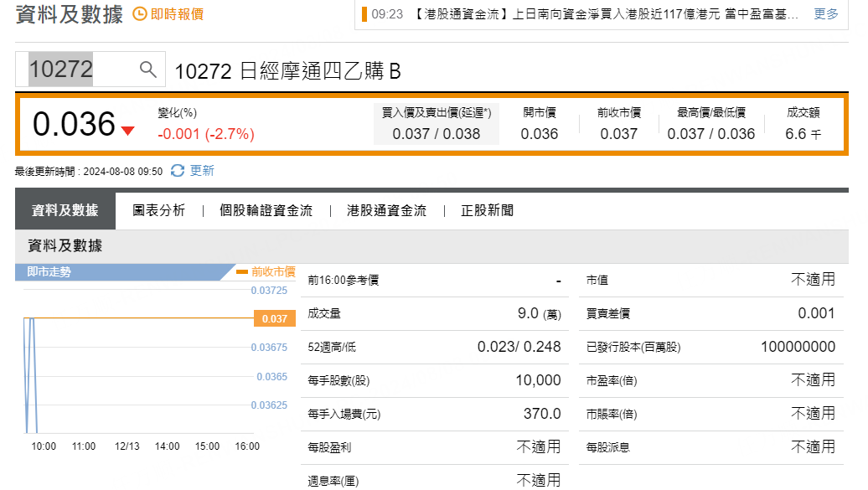Click the 買入價及賣出價(延遲*) header

437,112
